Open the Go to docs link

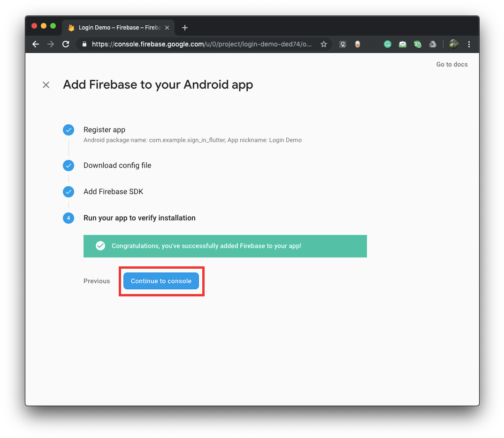451,64
